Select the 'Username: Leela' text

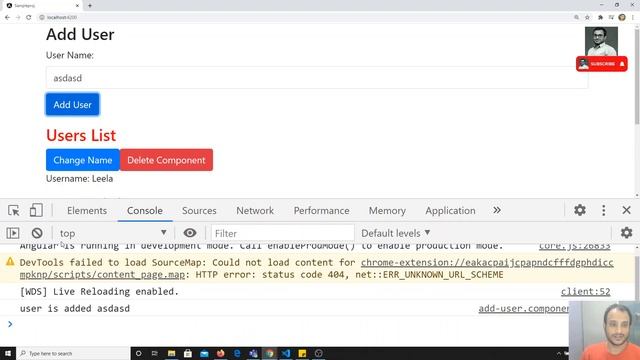pyautogui.click(x=80, y=178)
